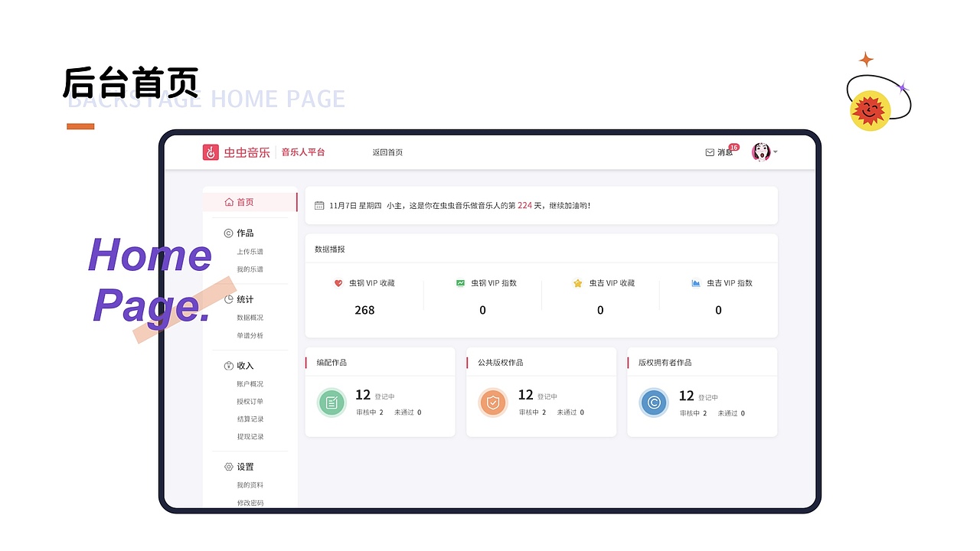Screen dimensions: 980x551
Task: Click the green chart icon for 虫钢 VIP 指数
Action: pyautogui.click(x=460, y=283)
